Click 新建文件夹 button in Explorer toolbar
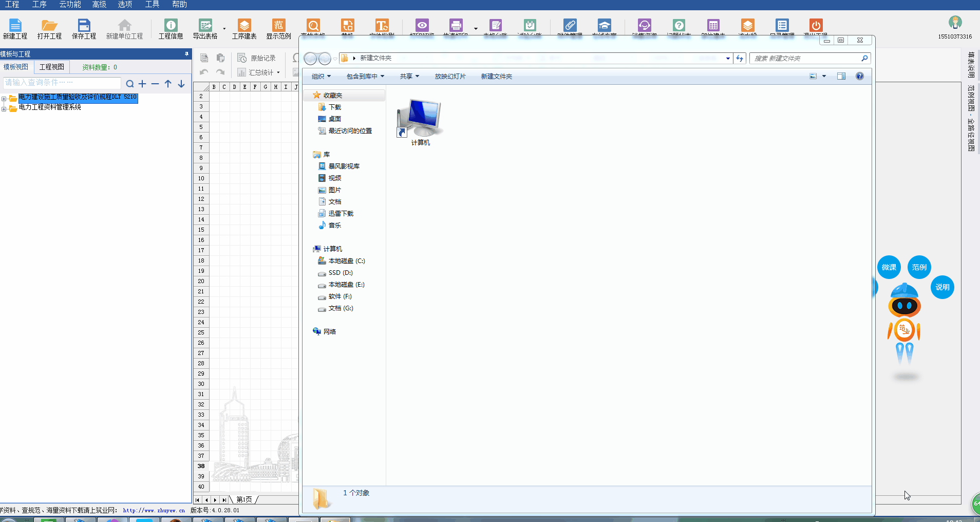Image resolution: width=980 pixels, height=522 pixels. coord(496,77)
